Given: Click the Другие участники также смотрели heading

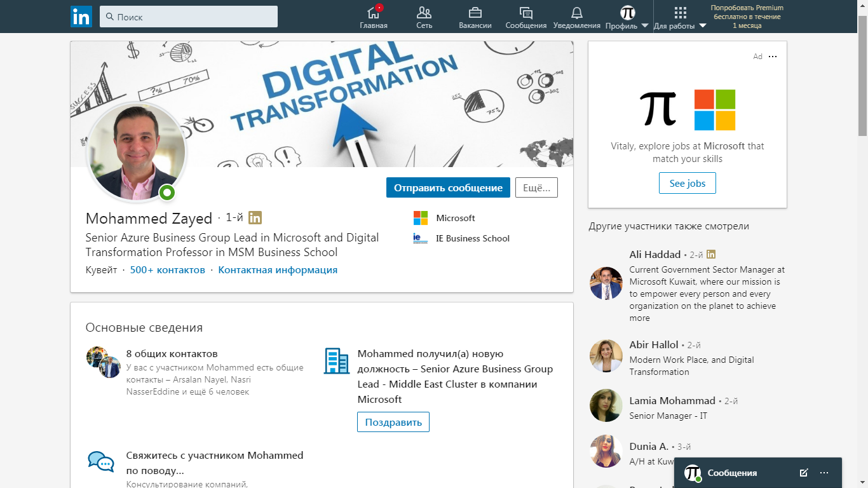Looking at the screenshot, I should point(668,226).
